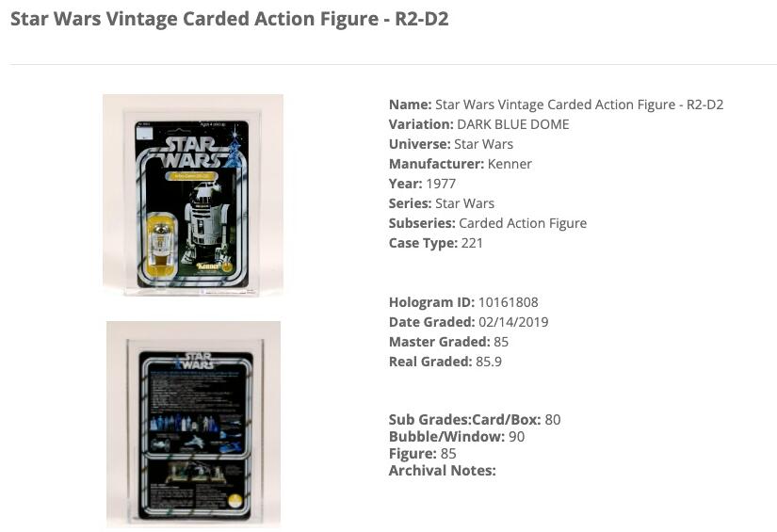Click the front carded R2-D2 photo
Viewport: 777px width, 532px height.
pos(193,195)
